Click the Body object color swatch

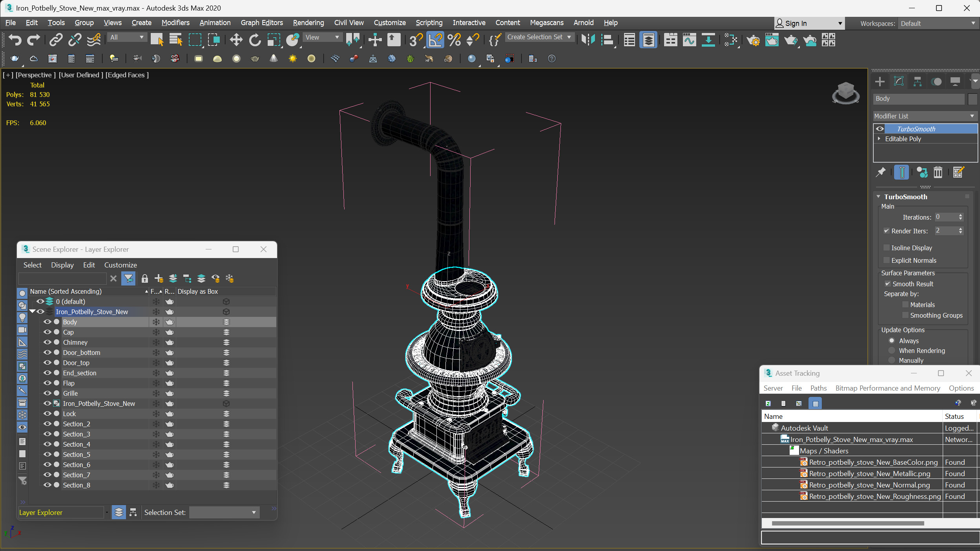coord(972,99)
